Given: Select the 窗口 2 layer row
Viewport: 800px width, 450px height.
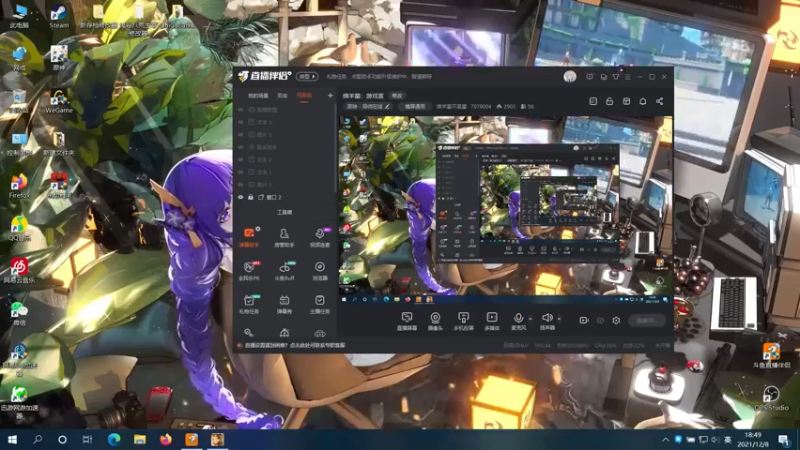Looking at the screenshot, I should coord(285,197).
